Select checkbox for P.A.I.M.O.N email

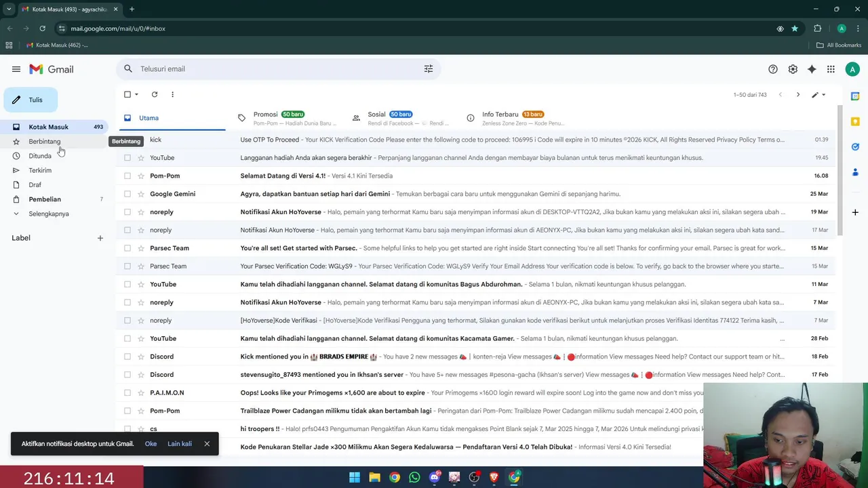point(127,392)
